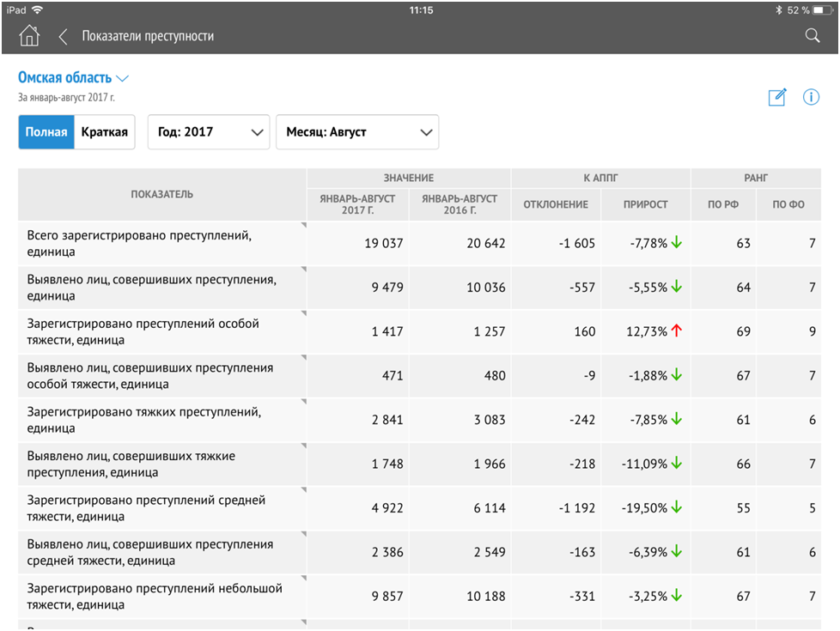This screenshot has height=631, width=840.
Task: Open the Месяц: Август dropdown
Action: click(356, 132)
